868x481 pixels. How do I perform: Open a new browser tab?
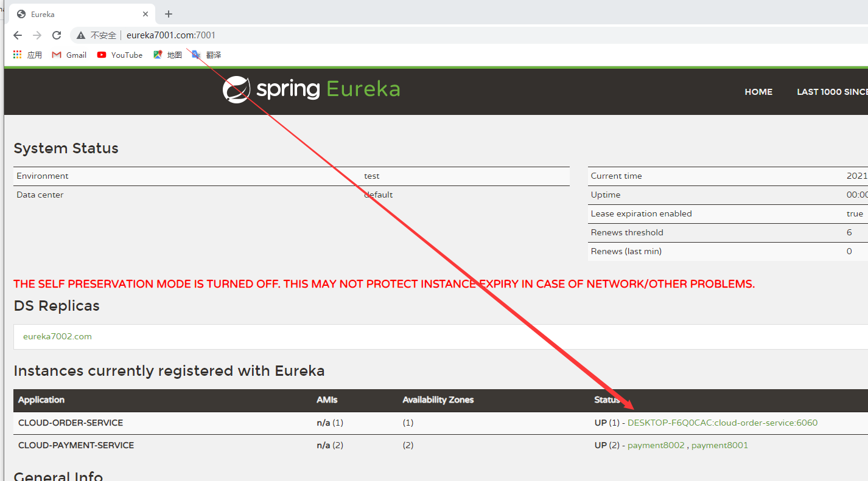pyautogui.click(x=169, y=14)
